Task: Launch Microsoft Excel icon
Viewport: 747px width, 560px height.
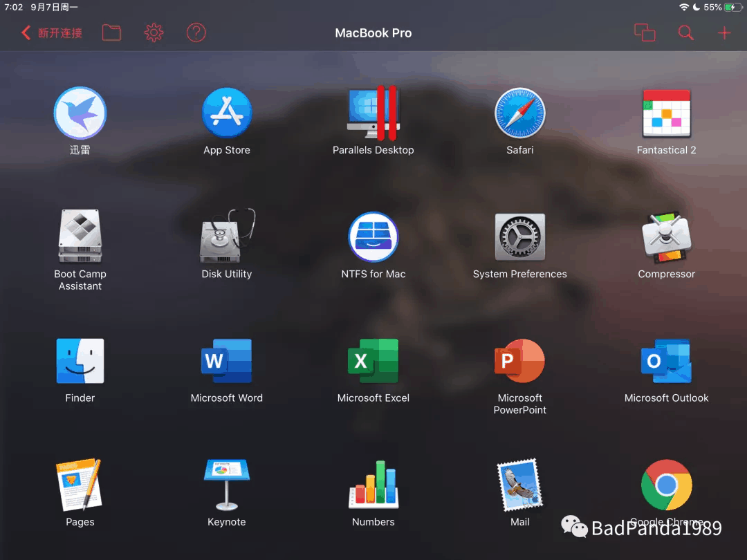Action: coord(373,361)
